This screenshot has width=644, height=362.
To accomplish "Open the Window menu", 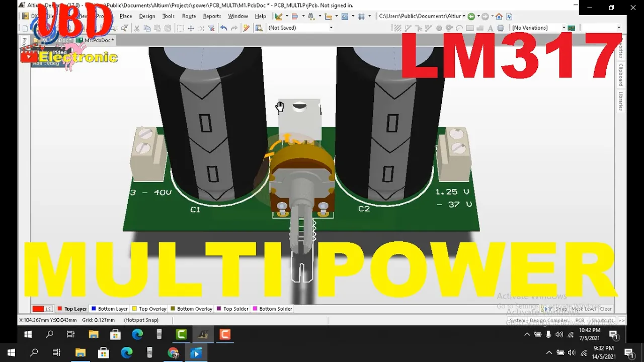I will 238,16.
